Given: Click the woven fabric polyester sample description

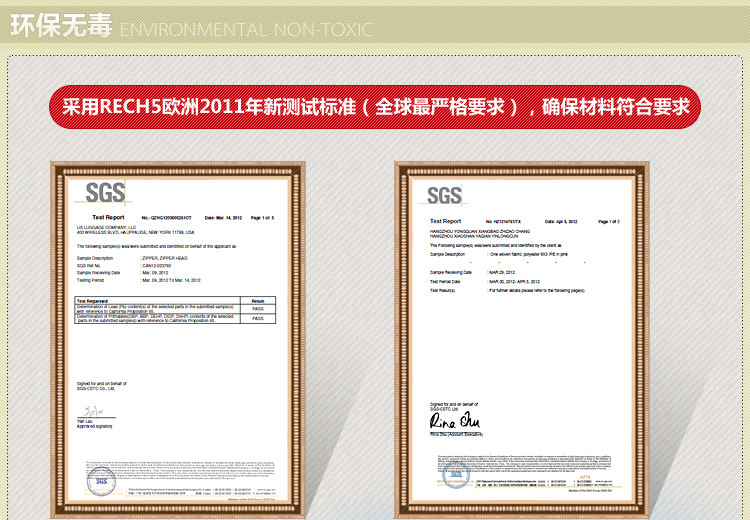Looking at the screenshot, I should point(529,254).
